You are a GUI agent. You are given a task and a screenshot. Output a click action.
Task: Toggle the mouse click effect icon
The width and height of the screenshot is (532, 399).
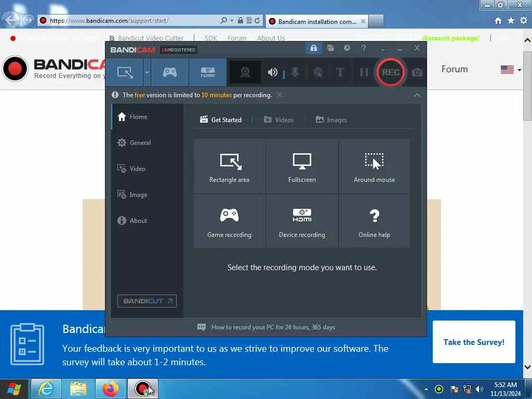[318, 72]
